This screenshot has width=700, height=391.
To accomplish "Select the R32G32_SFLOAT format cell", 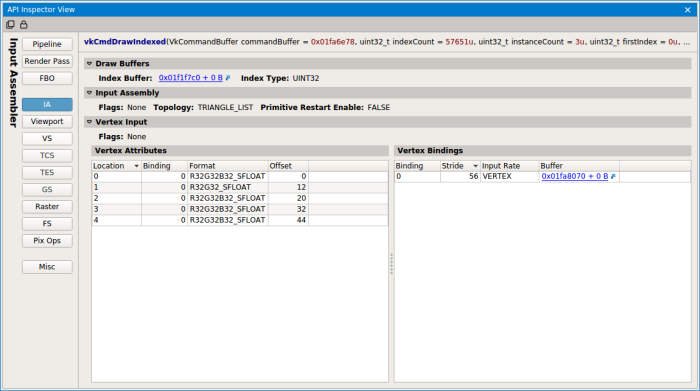I will pos(228,187).
